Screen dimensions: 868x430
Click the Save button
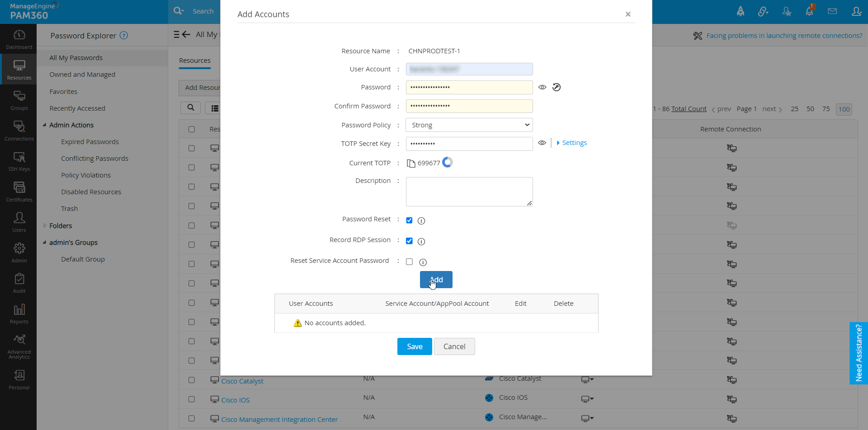[415, 346]
